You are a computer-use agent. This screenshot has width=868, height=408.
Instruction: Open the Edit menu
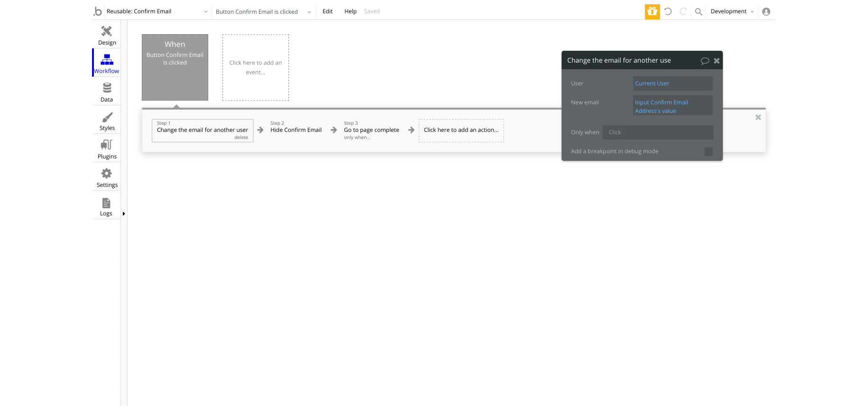click(x=327, y=11)
